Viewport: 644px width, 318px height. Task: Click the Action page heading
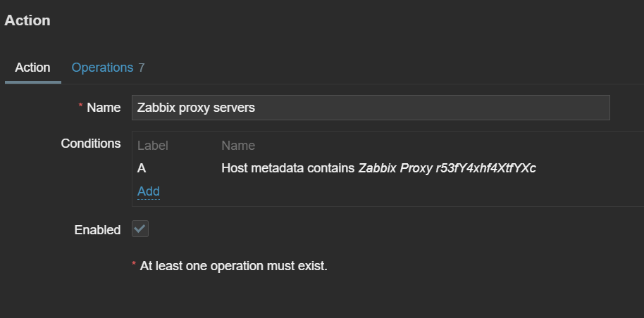pyautogui.click(x=27, y=20)
